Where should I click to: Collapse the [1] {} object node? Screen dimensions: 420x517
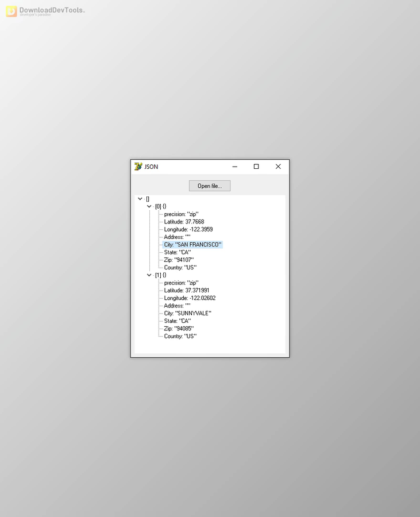149,275
